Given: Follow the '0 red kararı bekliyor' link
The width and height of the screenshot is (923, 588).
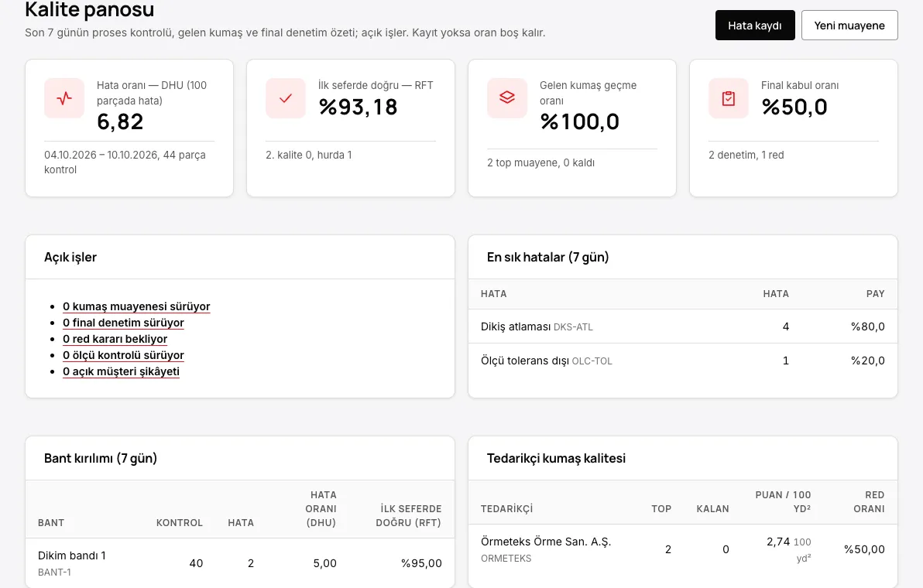Looking at the screenshot, I should (115, 339).
